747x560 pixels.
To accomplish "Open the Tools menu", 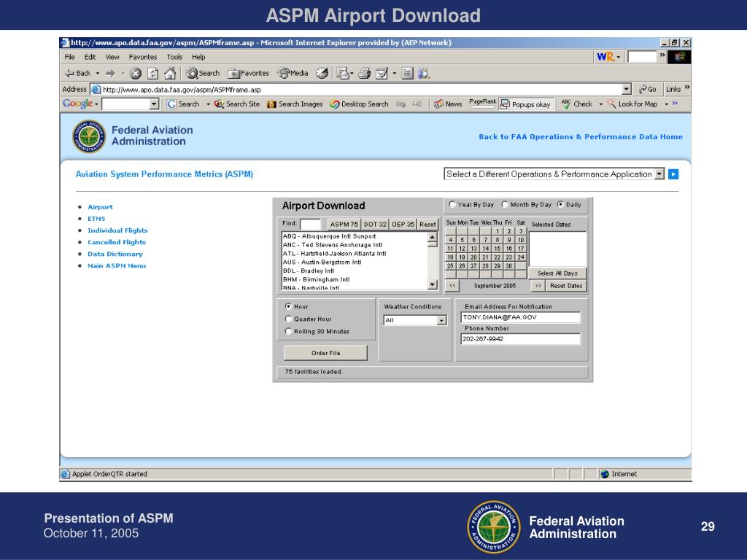I will 174,57.
